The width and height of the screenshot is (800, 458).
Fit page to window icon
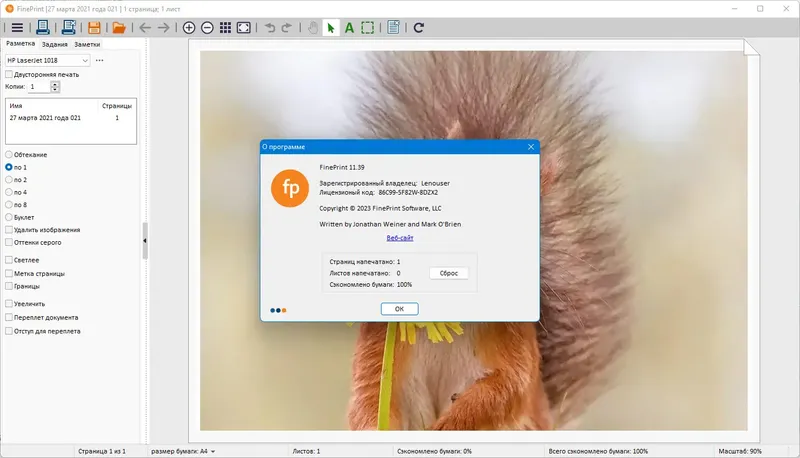[244, 28]
